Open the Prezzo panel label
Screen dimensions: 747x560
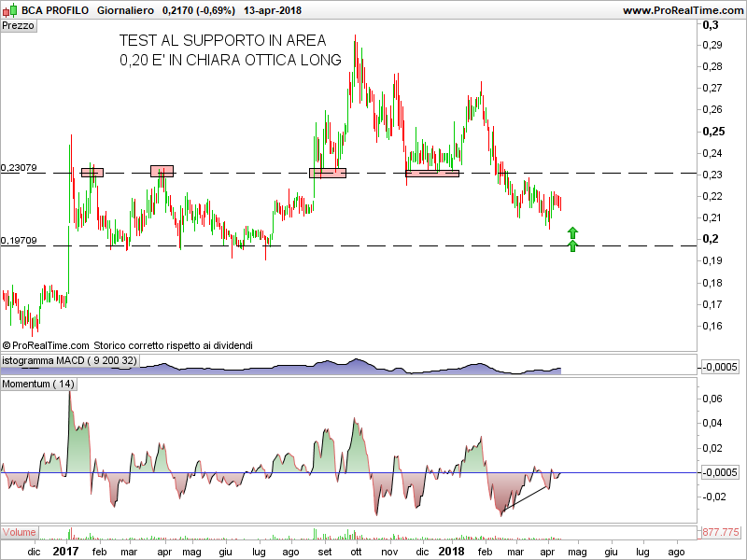pos(19,26)
